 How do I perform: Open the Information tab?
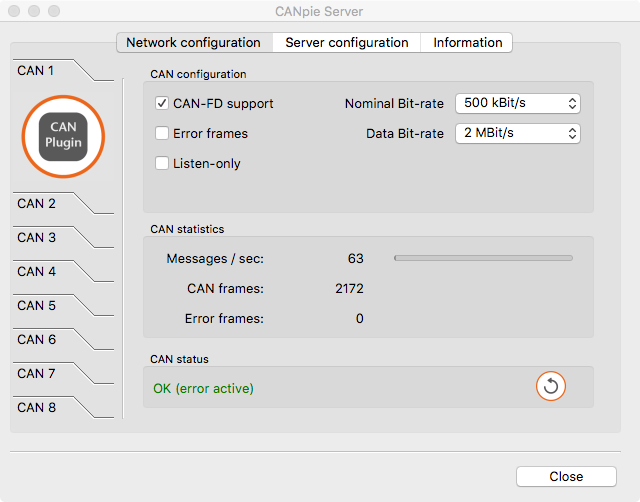467,42
